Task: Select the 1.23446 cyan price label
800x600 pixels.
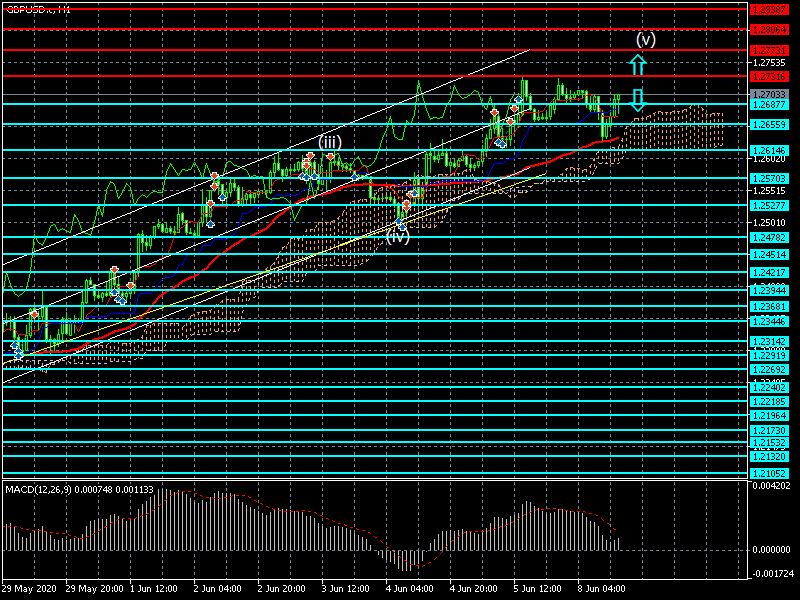Action: 769,321
